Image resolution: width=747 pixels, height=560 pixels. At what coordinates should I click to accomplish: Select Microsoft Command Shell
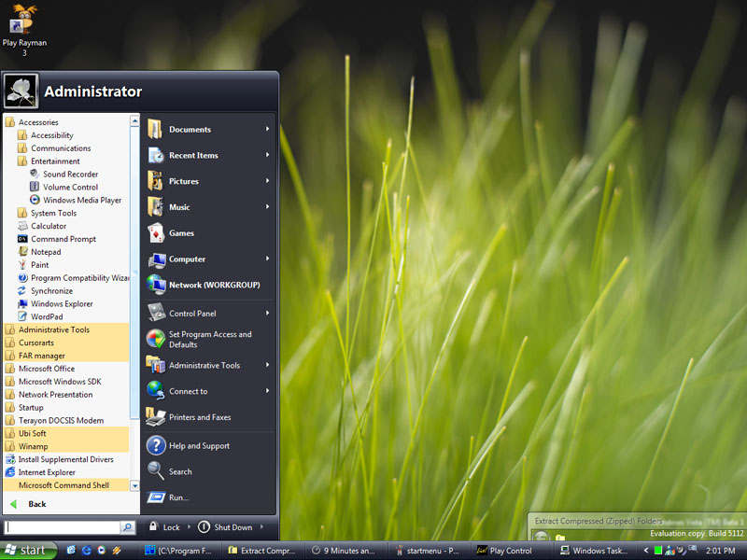(x=66, y=485)
